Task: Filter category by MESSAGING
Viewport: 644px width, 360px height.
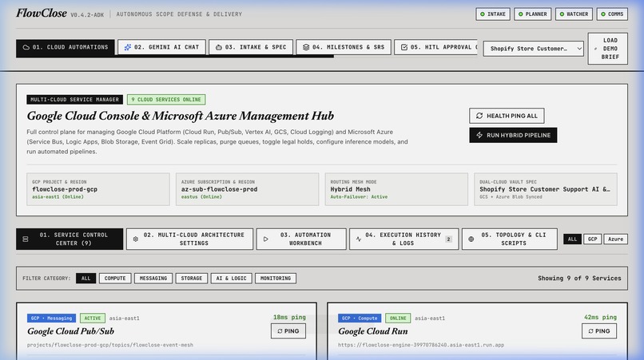Action: click(x=153, y=279)
